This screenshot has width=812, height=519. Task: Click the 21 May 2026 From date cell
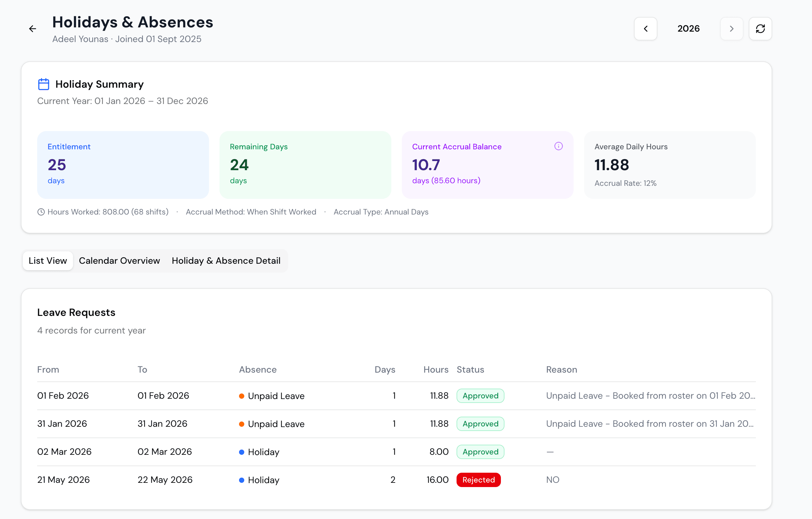coord(63,480)
